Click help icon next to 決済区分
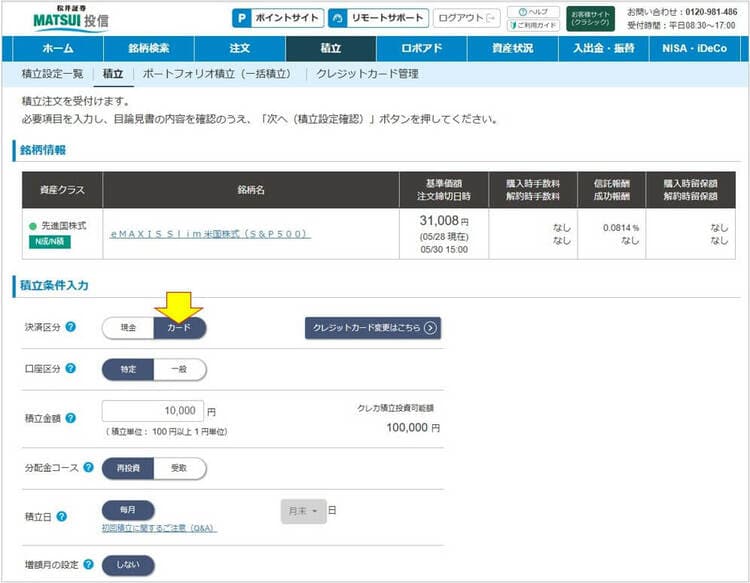Screen dimensions: 750x583 70,327
